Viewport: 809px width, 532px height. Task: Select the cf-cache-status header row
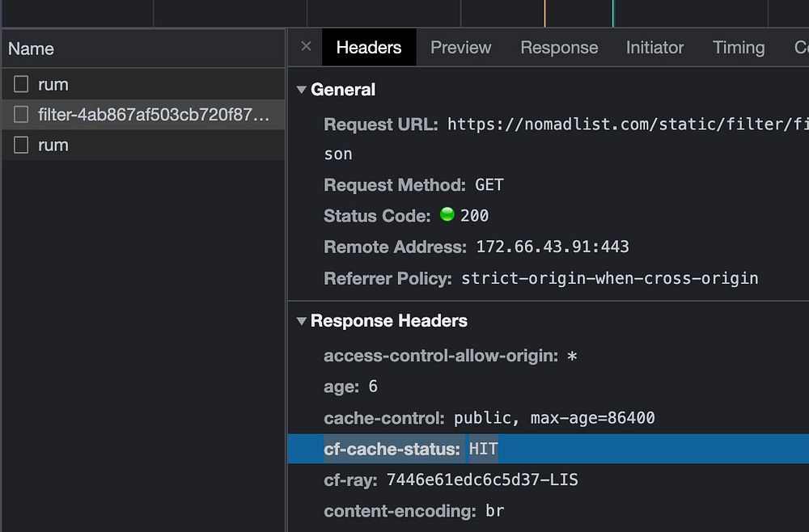click(x=547, y=449)
